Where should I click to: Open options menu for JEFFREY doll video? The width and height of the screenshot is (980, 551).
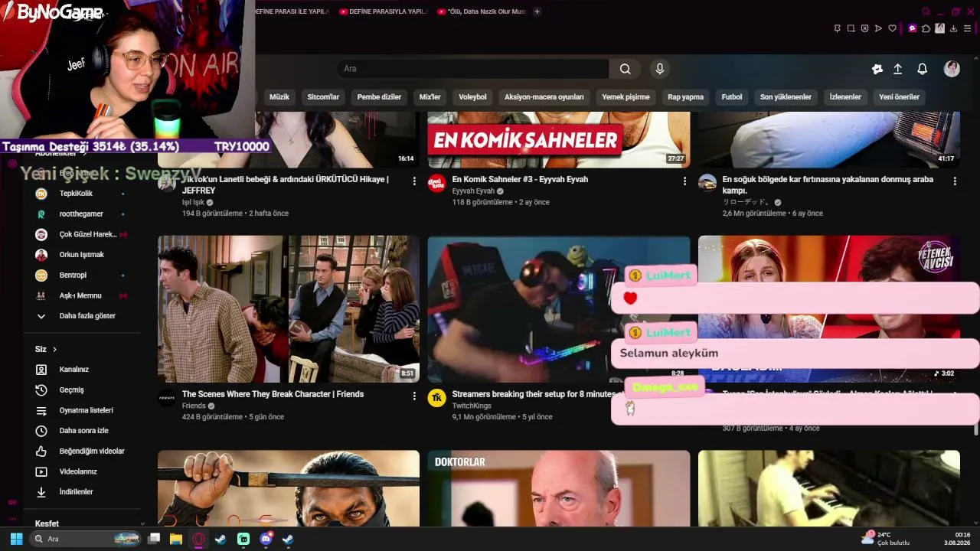point(414,181)
